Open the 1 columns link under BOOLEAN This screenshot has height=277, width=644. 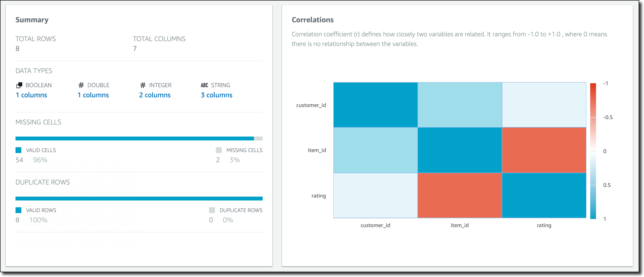point(31,95)
